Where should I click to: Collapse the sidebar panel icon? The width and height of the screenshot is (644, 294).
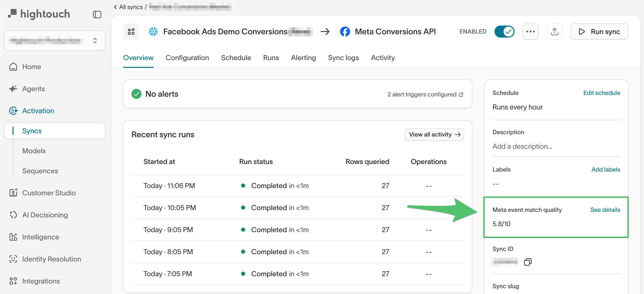(97, 15)
